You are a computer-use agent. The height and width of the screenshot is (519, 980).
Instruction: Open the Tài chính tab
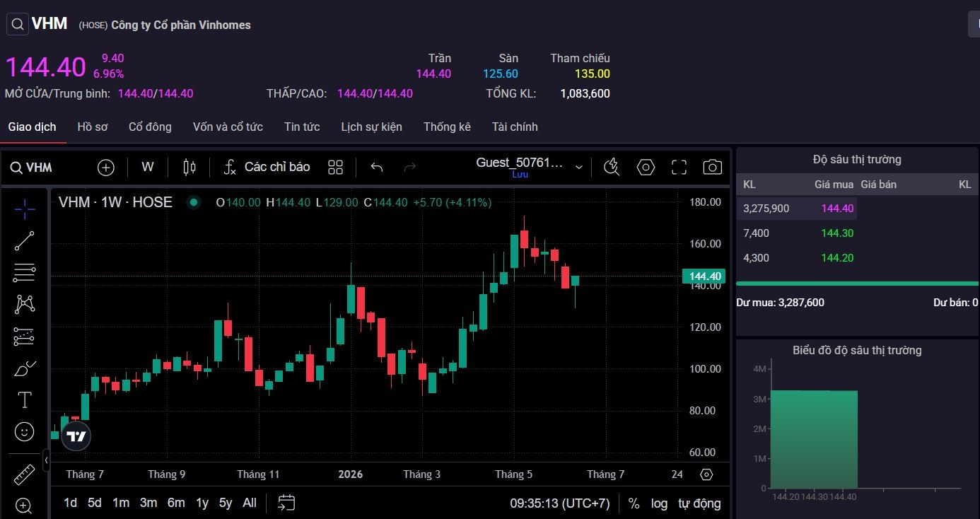click(515, 127)
